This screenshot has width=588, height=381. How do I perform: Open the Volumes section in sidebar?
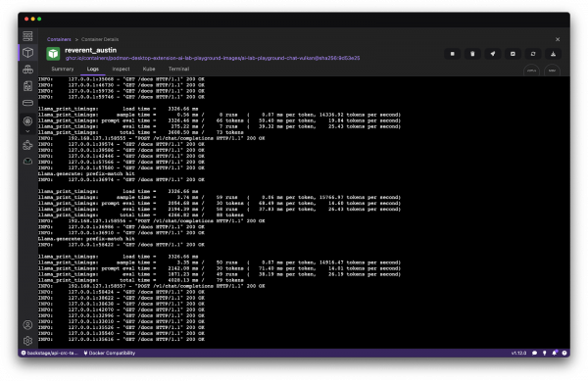pos(27,103)
